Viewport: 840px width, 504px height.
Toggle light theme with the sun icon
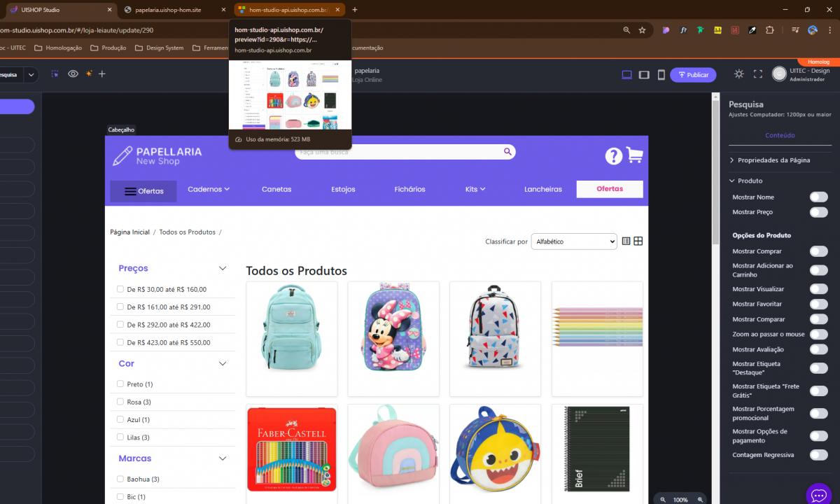pyautogui.click(x=739, y=74)
